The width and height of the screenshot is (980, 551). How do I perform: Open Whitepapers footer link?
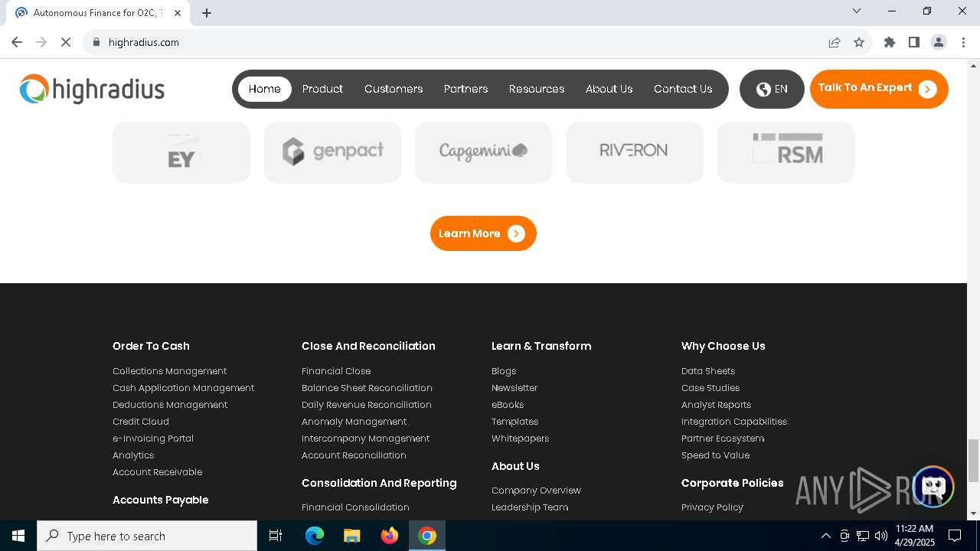pyautogui.click(x=520, y=439)
